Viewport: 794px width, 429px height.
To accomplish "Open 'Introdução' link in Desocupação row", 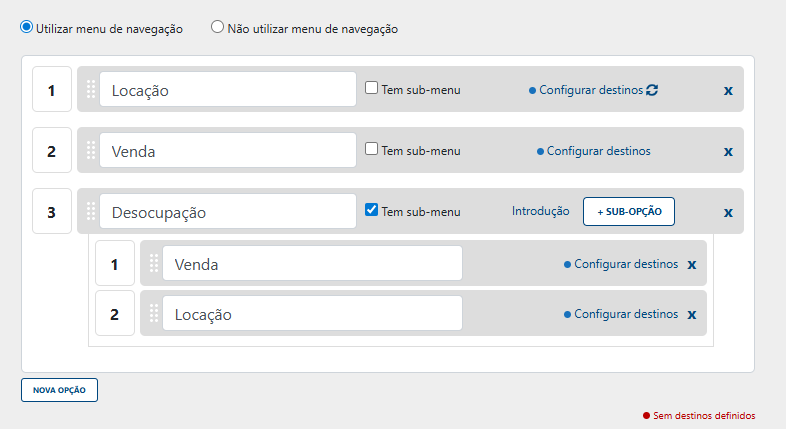I will pyautogui.click(x=540, y=211).
